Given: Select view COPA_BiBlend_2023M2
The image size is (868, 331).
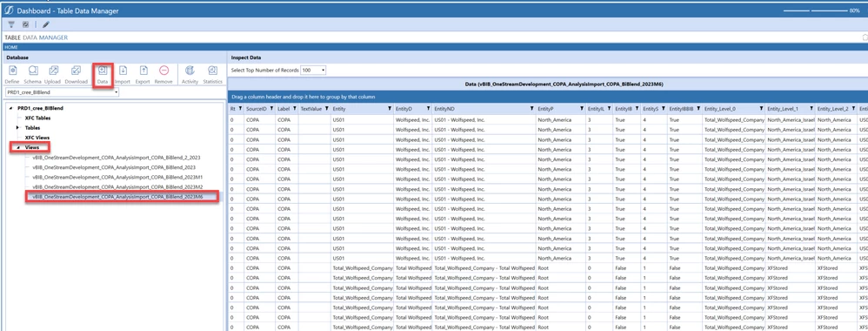Looking at the screenshot, I should [x=117, y=187].
